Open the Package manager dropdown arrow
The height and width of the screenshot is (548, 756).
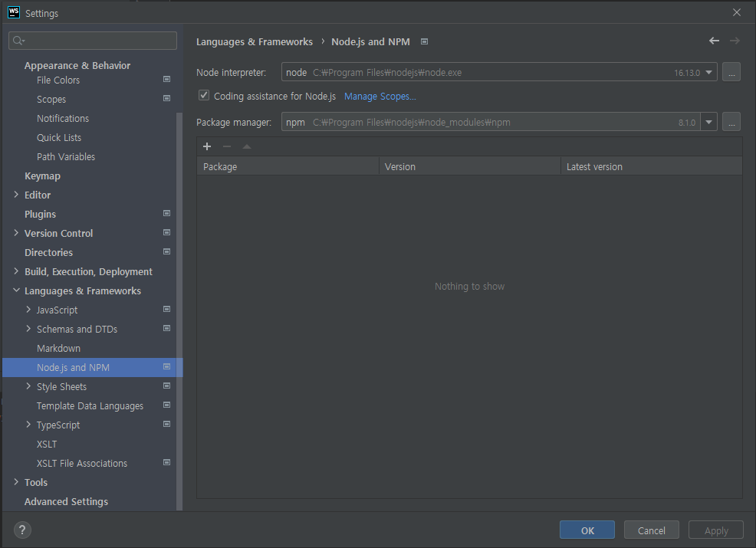point(708,122)
